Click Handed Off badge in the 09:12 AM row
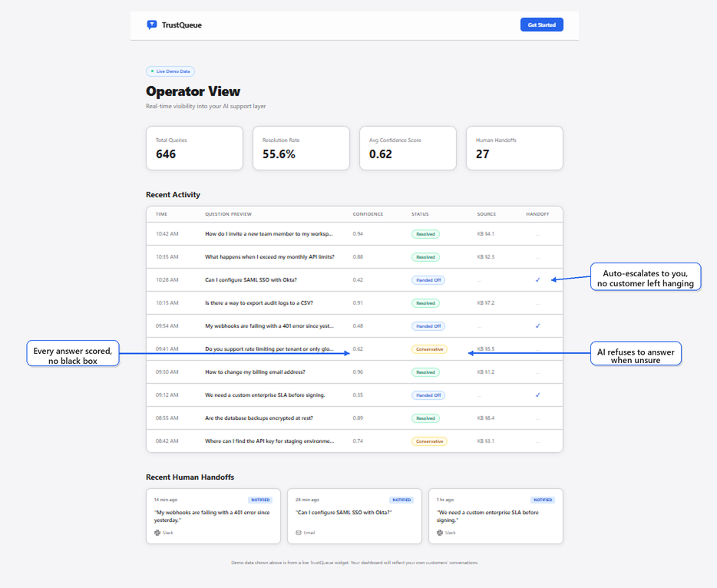Image resolution: width=717 pixels, height=588 pixels. (428, 395)
